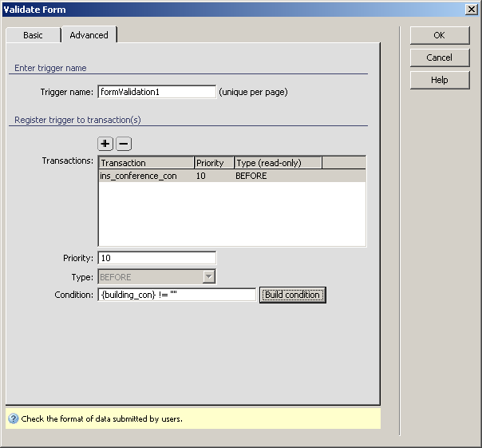Click the Build condition button

point(292,295)
